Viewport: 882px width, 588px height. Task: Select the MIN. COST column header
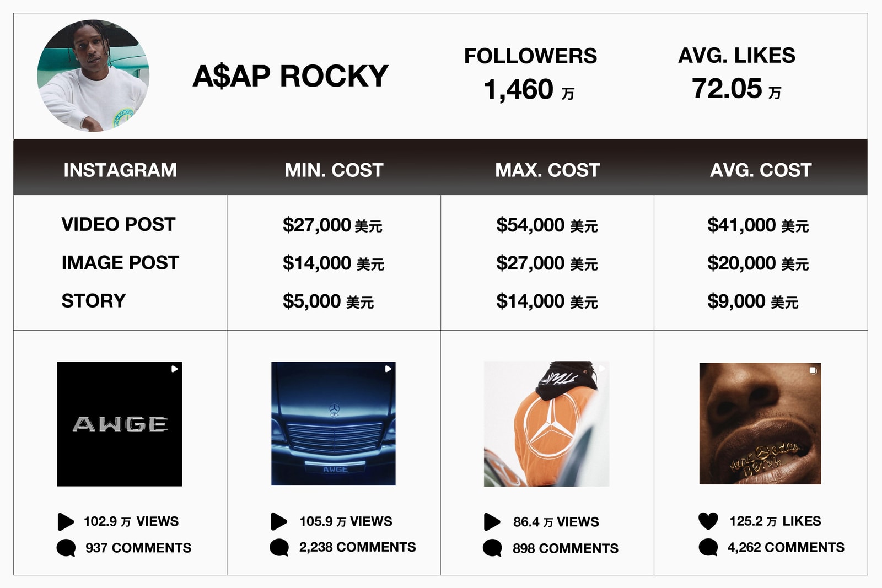pos(334,170)
